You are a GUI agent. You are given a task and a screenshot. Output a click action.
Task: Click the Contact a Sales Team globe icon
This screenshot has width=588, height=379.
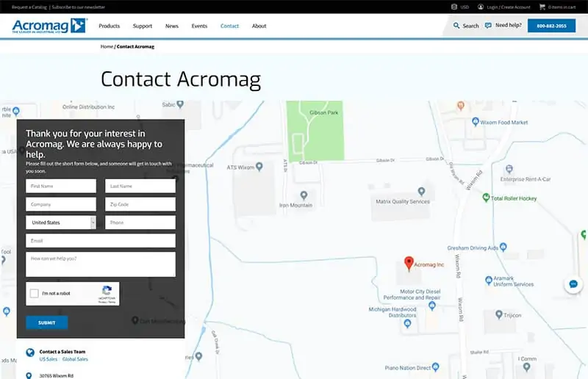click(30, 353)
